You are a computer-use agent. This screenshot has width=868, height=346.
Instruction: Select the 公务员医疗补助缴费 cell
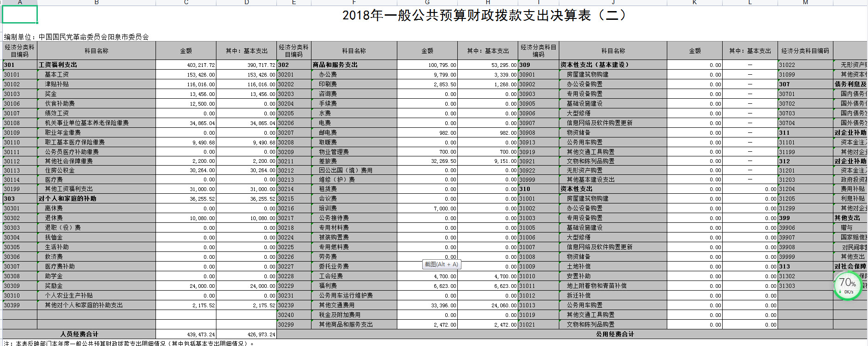click(96, 152)
